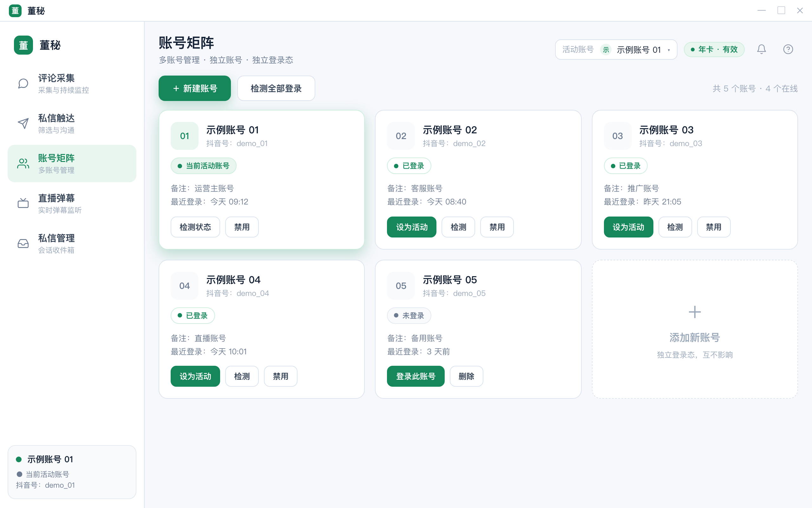Open the help question mark icon

(x=788, y=50)
